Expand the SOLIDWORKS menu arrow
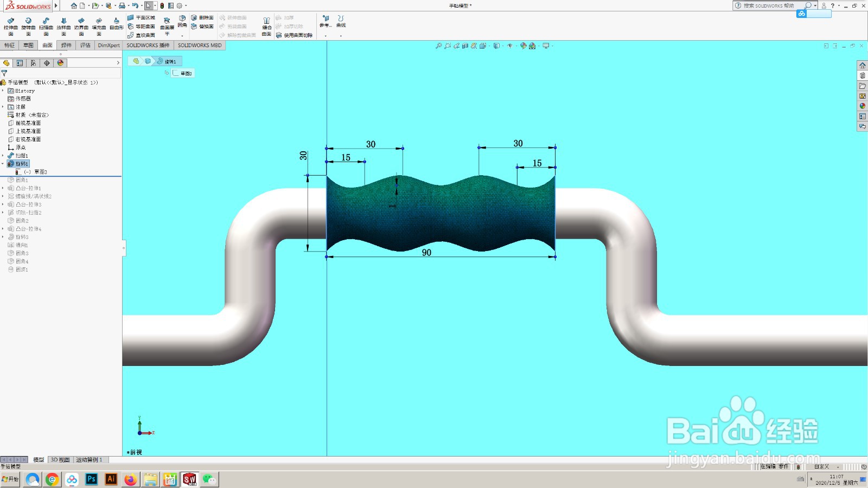The image size is (868, 488). coord(56,6)
